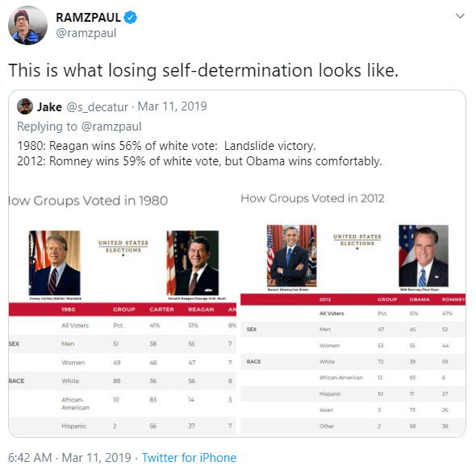Open the 1980 voting groups image
The width and height of the screenshot is (476, 474).
(x=123, y=311)
